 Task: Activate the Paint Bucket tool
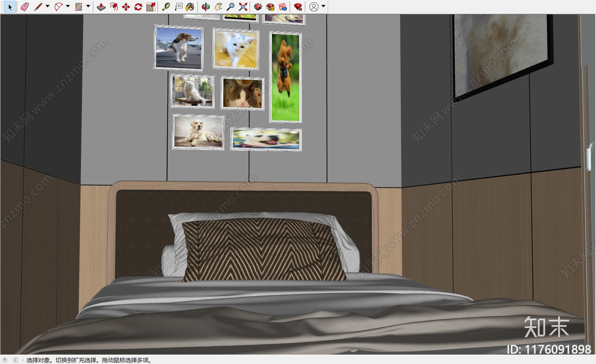pyautogui.click(x=190, y=7)
